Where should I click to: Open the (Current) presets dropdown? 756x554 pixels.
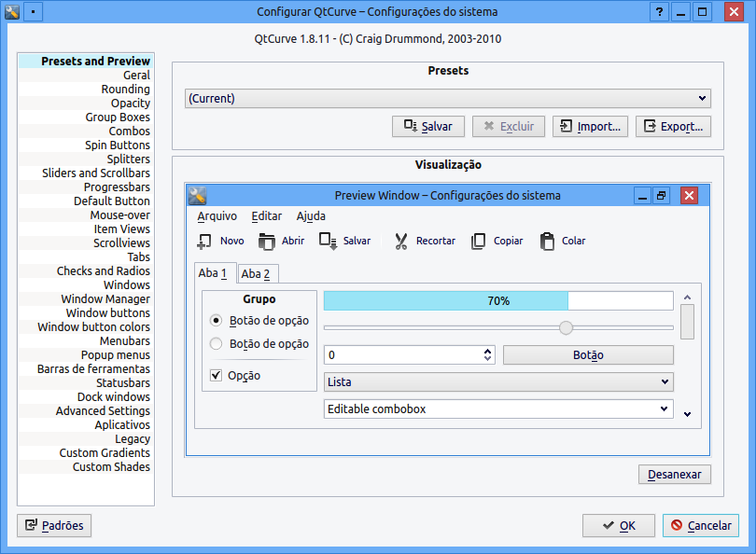point(447,98)
